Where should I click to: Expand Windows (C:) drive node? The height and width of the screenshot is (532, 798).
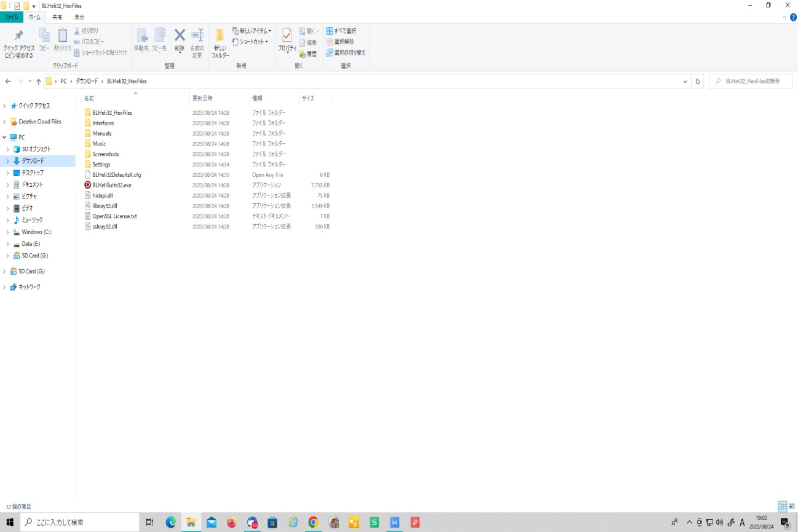tap(8, 232)
